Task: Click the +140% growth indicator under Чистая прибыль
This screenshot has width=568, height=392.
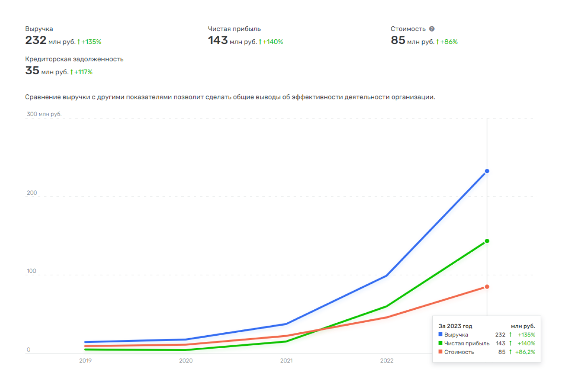Action: pos(271,42)
